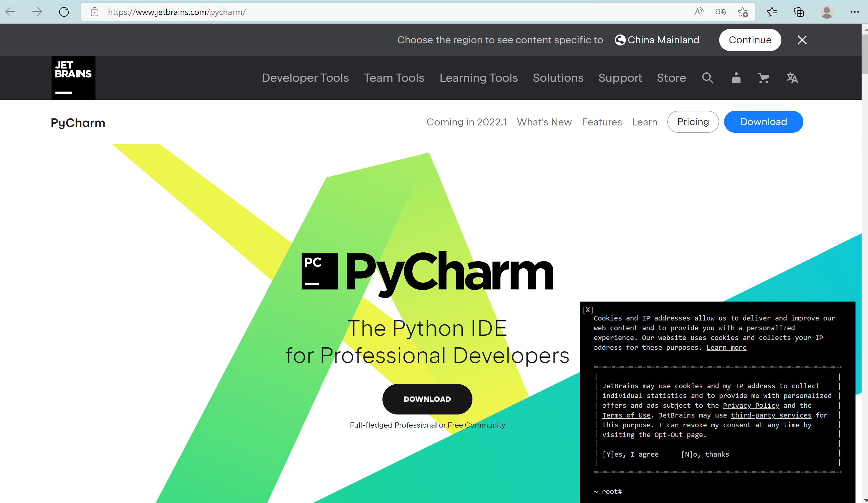Click the browser Refresh icon
This screenshot has height=503, width=868.
click(64, 12)
